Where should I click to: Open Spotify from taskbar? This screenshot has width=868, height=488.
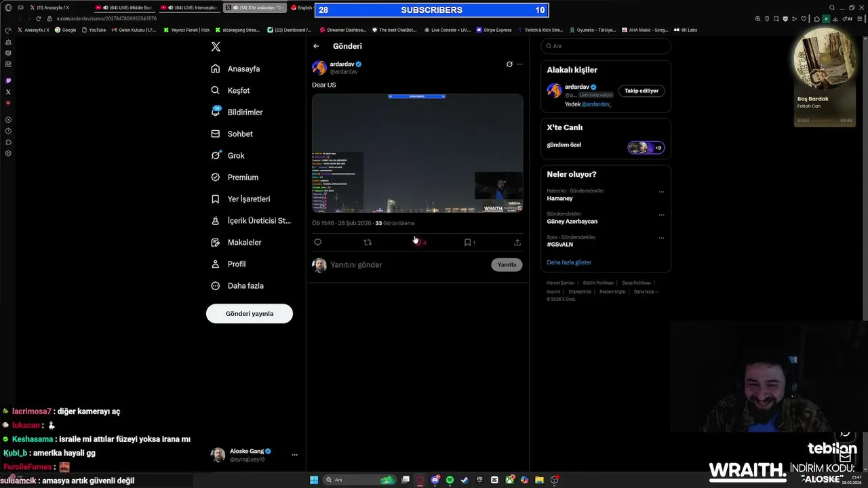[450, 480]
